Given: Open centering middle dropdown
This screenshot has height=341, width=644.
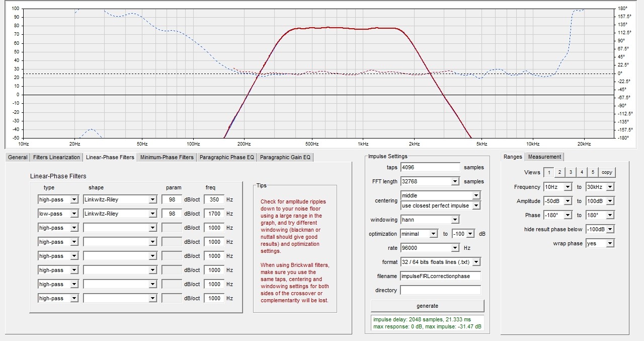Looking at the screenshot, I should (440, 195).
